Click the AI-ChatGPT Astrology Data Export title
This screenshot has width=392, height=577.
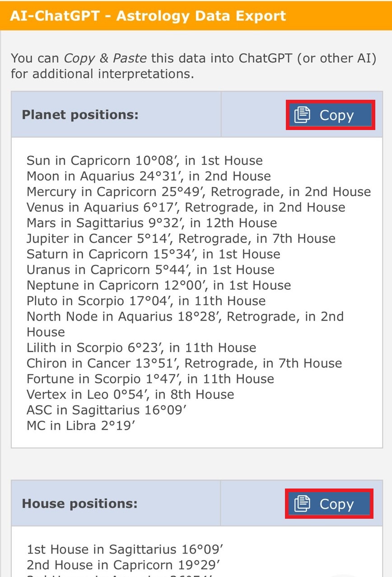(x=148, y=16)
